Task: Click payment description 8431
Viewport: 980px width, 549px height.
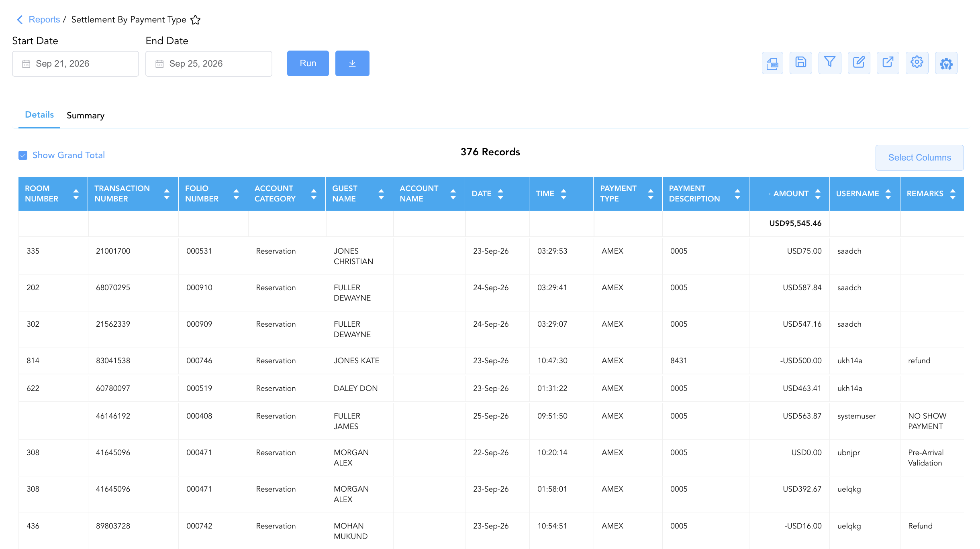Action: pyautogui.click(x=679, y=361)
